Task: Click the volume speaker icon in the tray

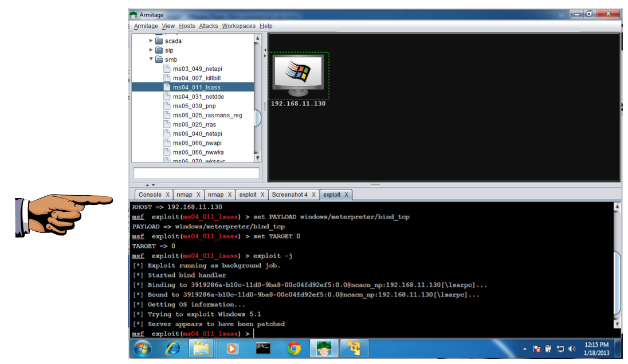Action: click(x=572, y=349)
